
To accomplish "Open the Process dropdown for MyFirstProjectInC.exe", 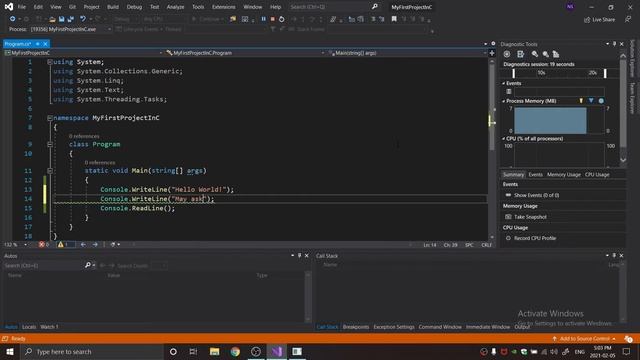I will (x=109, y=29).
